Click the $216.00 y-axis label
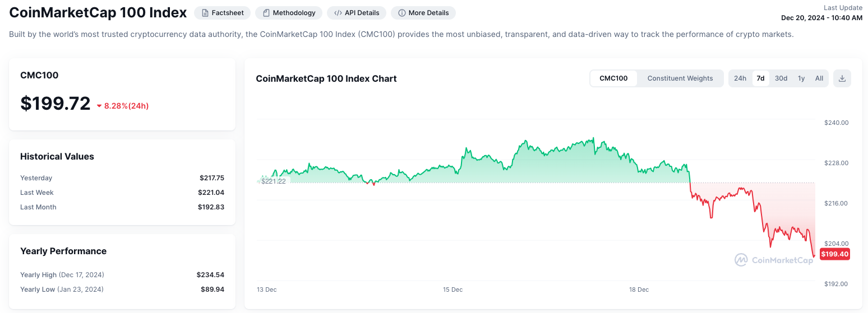The image size is (868, 313). (836, 203)
